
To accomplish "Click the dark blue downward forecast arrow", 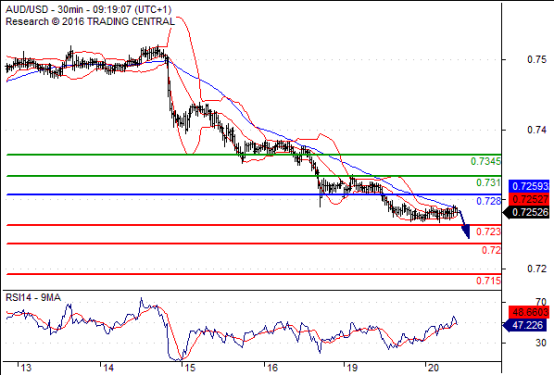I will (465, 225).
